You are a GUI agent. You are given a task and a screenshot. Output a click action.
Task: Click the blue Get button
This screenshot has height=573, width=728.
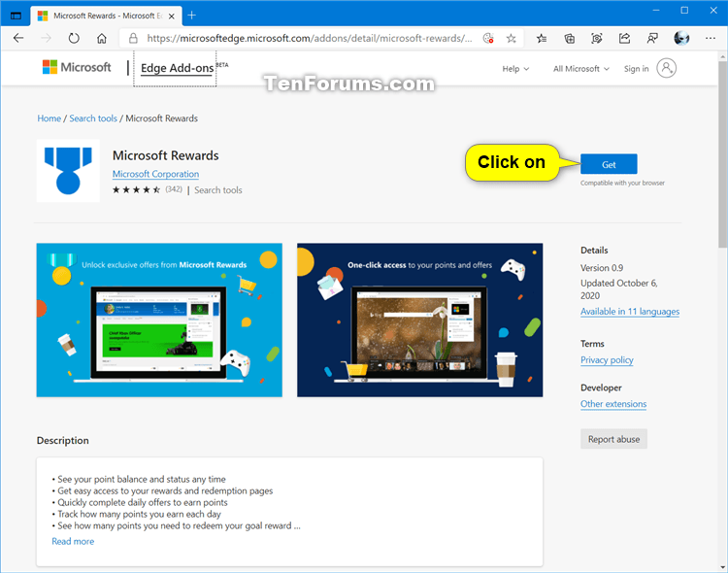(x=609, y=164)
